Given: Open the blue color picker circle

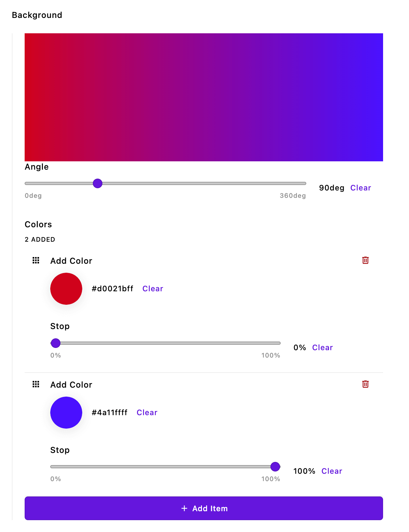Looking at the screenshot, I should (x=66, y=412).
